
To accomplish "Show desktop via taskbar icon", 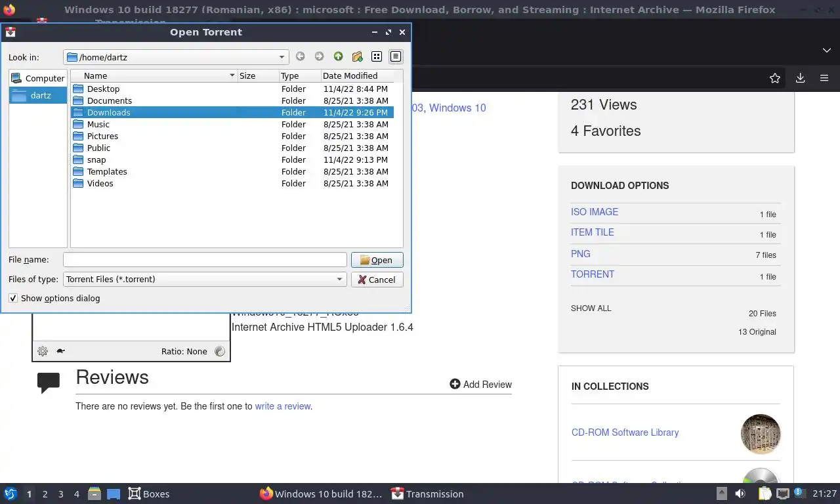I will tap(114, 493).
